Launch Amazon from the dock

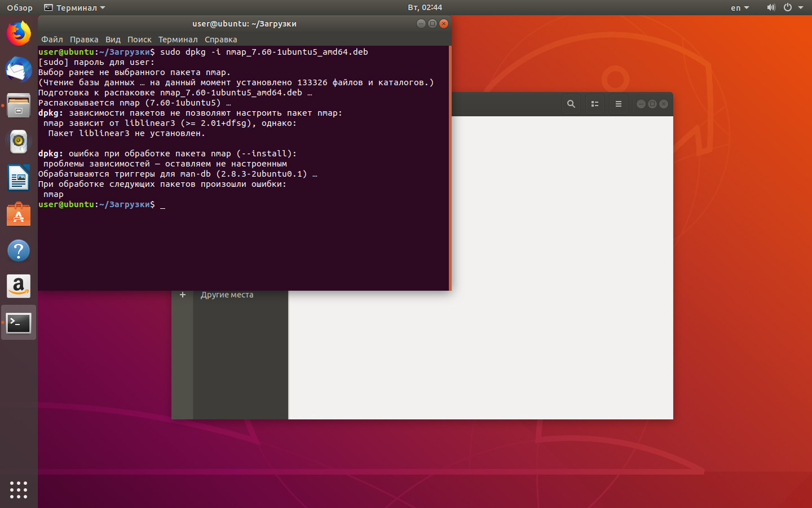click(19, 287)
